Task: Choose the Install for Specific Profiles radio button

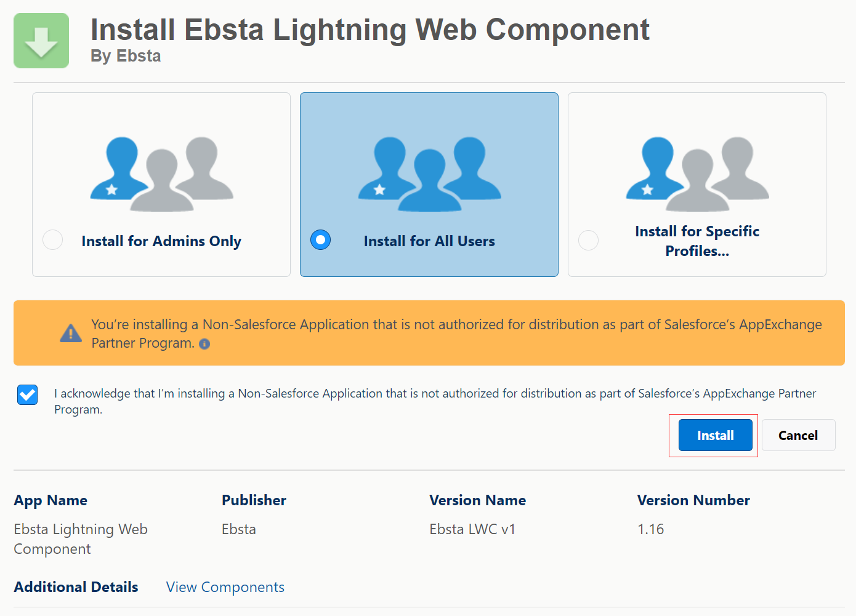Action: coord(588,240)
